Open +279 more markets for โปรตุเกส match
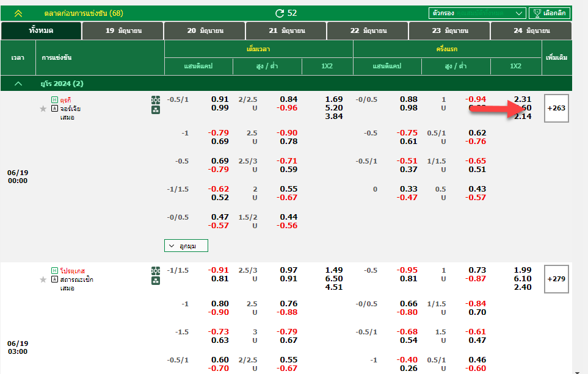The height and width of the screenshot is (374, 588). click(x=556, y=279)
